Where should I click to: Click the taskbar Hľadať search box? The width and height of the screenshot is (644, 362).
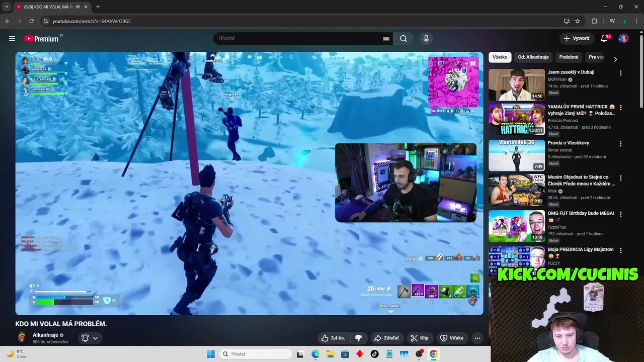pyautogui.click(x=255, y=354)
